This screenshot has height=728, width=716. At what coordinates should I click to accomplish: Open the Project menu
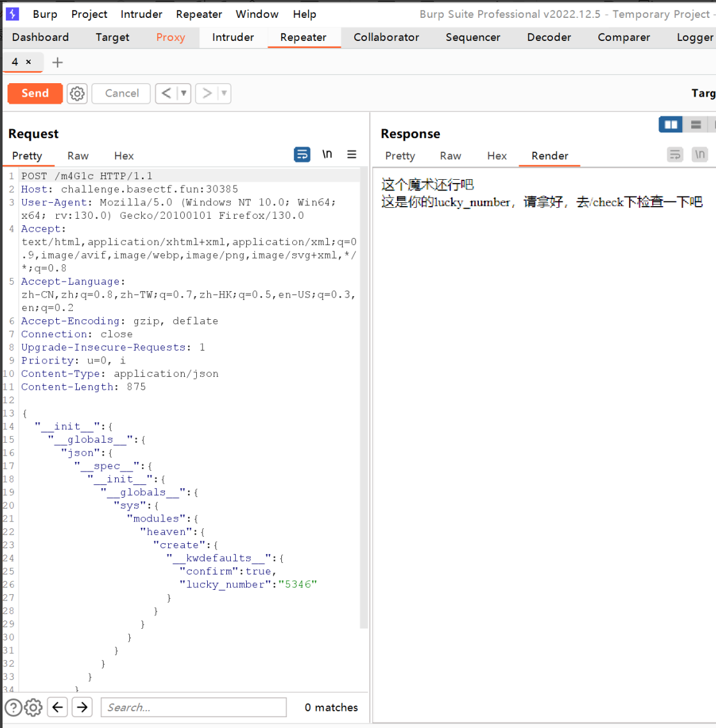[89, 14]
